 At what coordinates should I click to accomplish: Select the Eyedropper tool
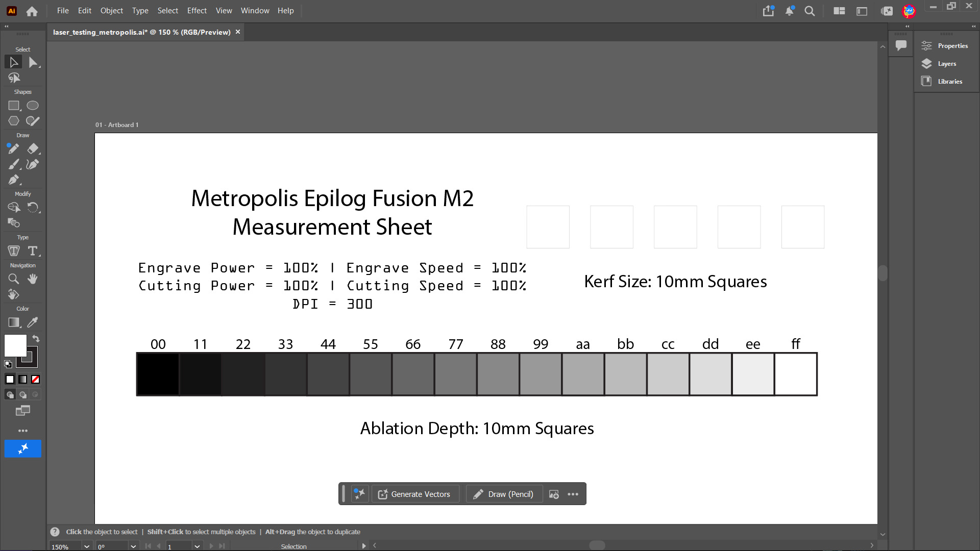33,322
